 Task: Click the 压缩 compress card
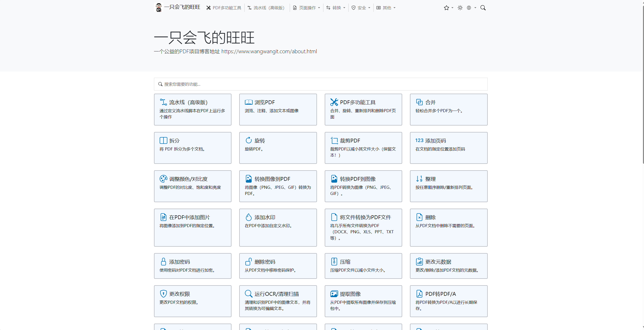[x=363, y=266]
